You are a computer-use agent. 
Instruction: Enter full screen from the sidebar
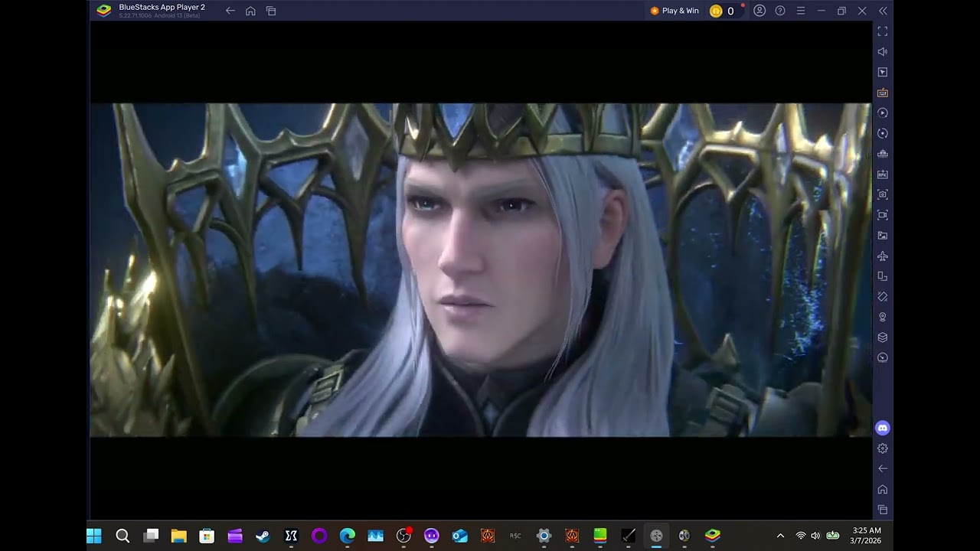coord(883,31)
